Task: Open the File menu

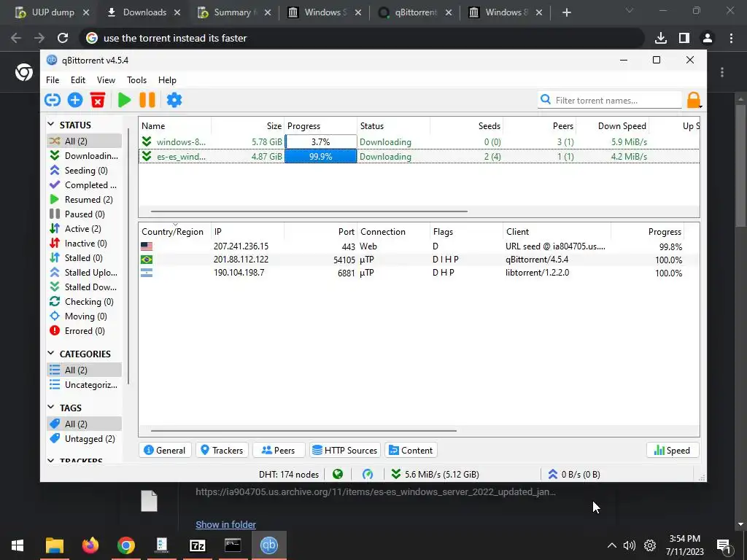Action: (x=53, y=80)
